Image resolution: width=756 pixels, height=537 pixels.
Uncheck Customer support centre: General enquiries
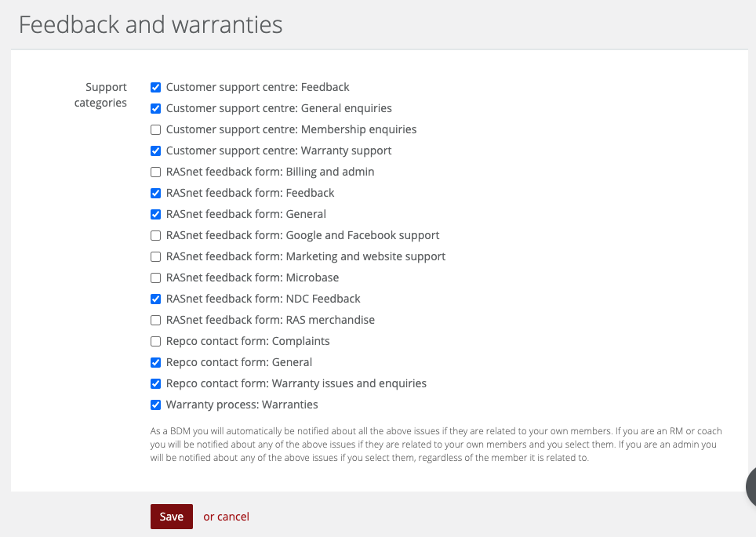155,108
